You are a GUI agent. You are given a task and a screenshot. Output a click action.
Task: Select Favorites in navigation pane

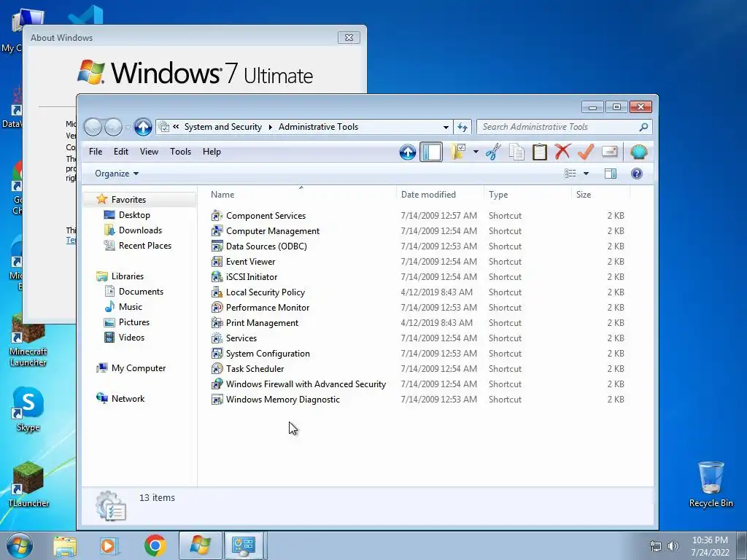click(128, 200)
